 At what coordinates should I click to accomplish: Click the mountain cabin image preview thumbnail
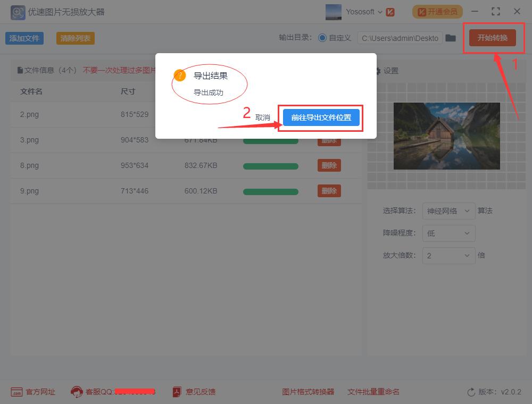point(446,136)
